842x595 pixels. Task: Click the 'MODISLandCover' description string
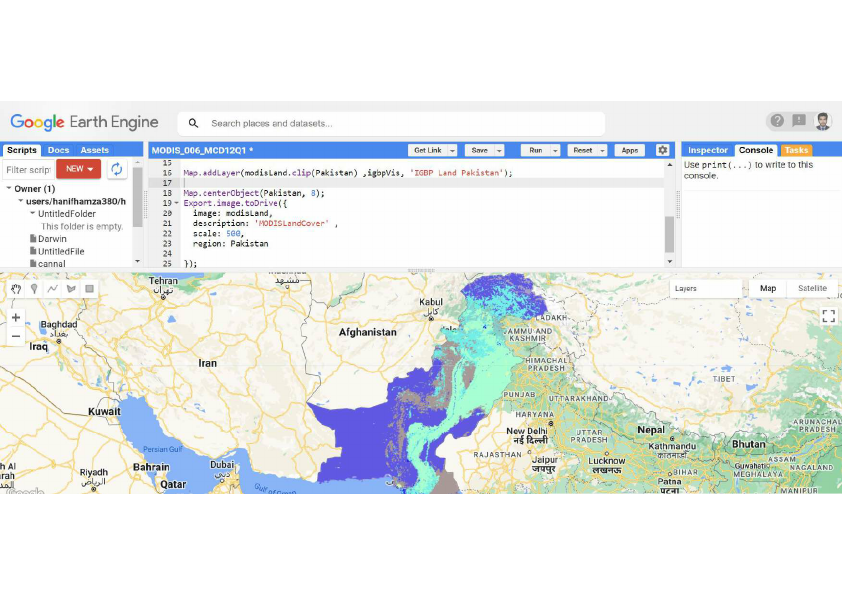tap(292, 223)
